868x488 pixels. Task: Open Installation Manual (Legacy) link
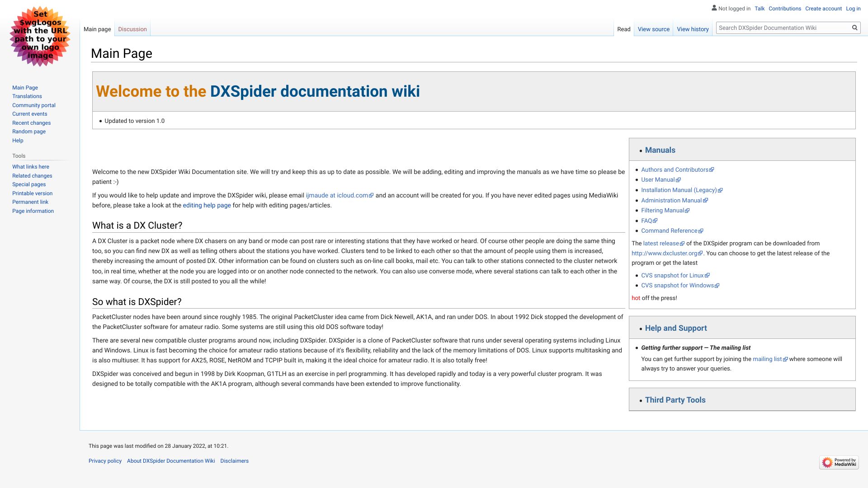coord(682,190)
